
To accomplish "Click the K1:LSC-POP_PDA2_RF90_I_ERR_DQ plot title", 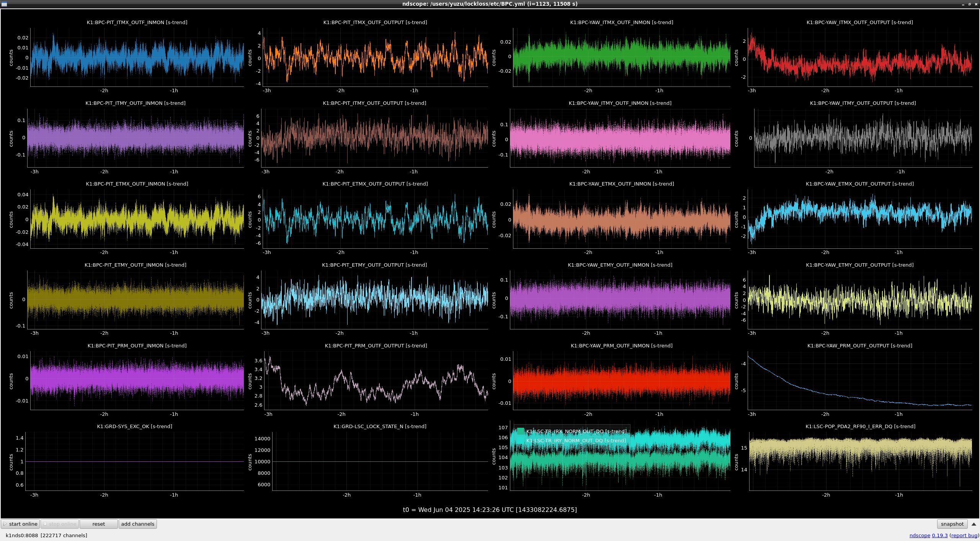I will coord(860,426).
